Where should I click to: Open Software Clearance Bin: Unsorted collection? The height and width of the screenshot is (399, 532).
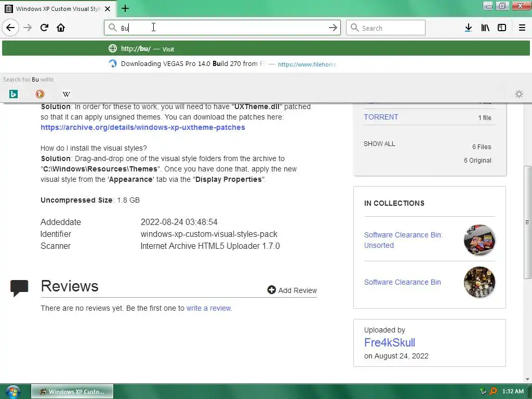(x=403, y=240)
